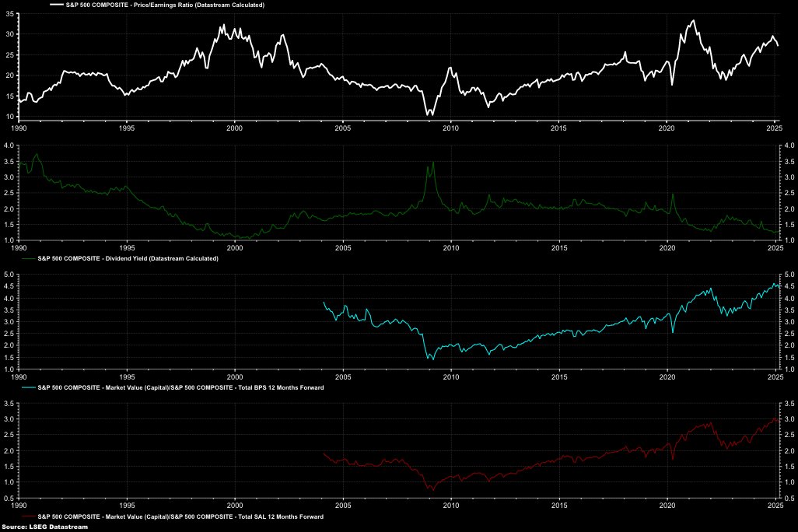Click the 2005 label under the Dividend Yield chart
This screenshot has width=798, height=532.
point(343,248)
